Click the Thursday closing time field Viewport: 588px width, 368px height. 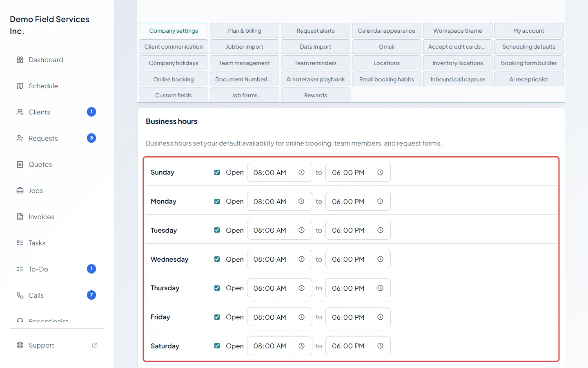click(358, 288)
